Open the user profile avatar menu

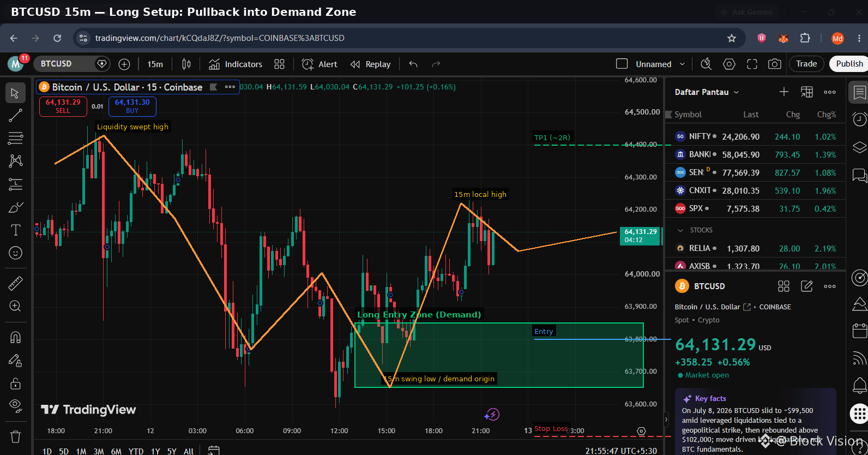pyautogui.click(x=15, y=64)
